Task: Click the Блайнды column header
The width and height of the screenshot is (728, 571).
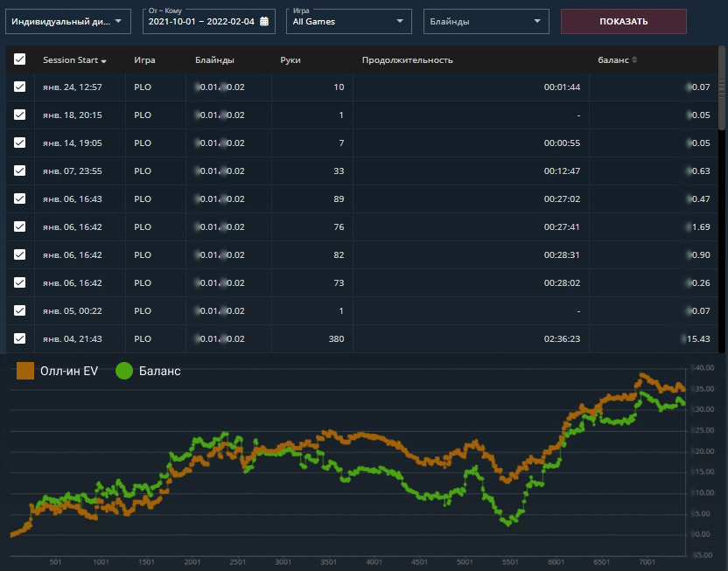Action: [214, 60]
